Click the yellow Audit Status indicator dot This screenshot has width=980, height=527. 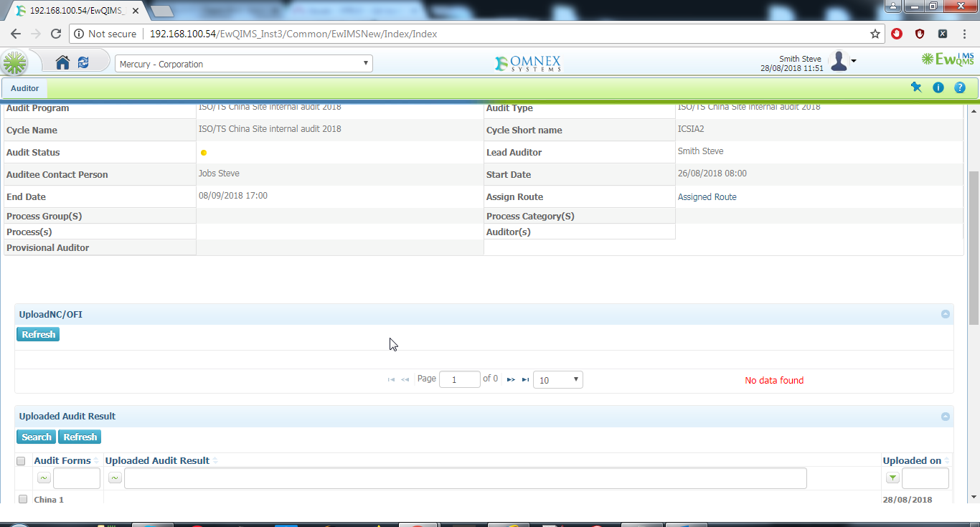point(204,153)
